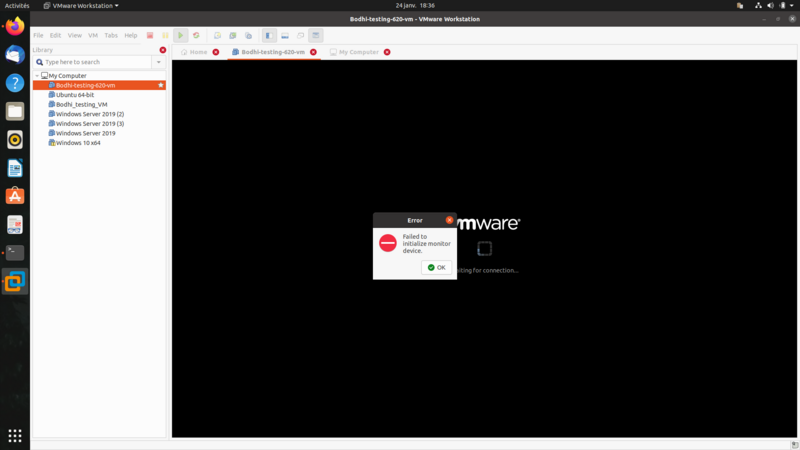The height and width of the screenshot is (450, 800).
Task: Collapse the My Computer tree node
Action: click(x=37, y=76)
